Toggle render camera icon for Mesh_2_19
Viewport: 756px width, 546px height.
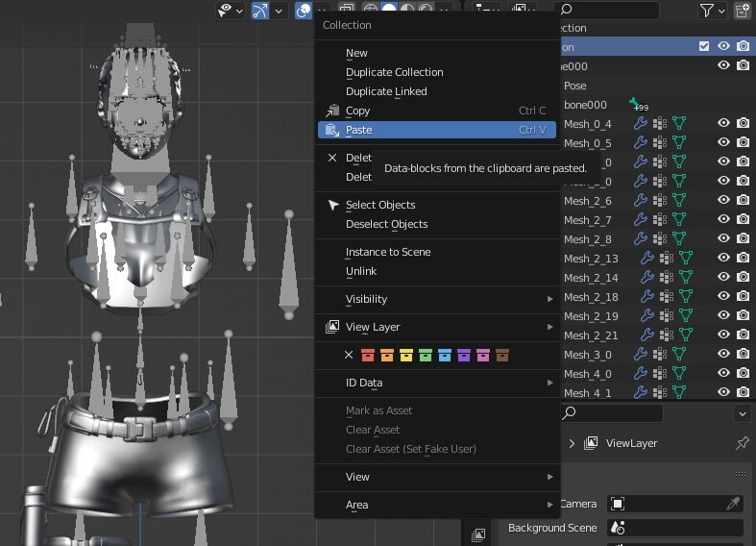[x=743, y=315]
